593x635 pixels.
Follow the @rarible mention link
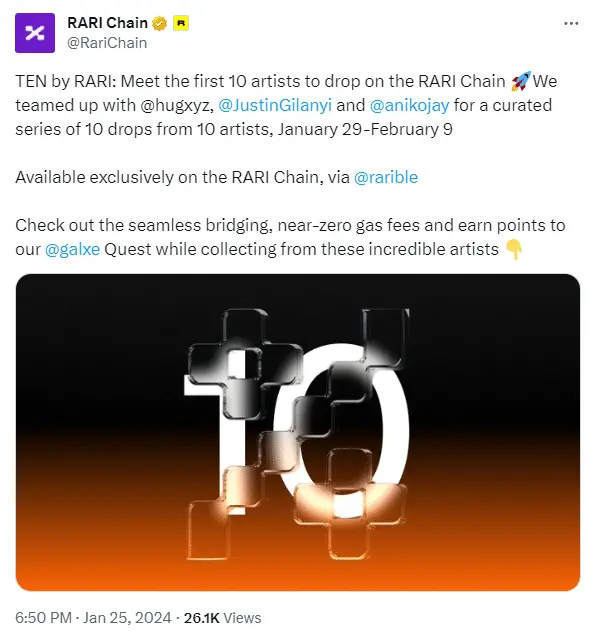[x=386, y=177]
